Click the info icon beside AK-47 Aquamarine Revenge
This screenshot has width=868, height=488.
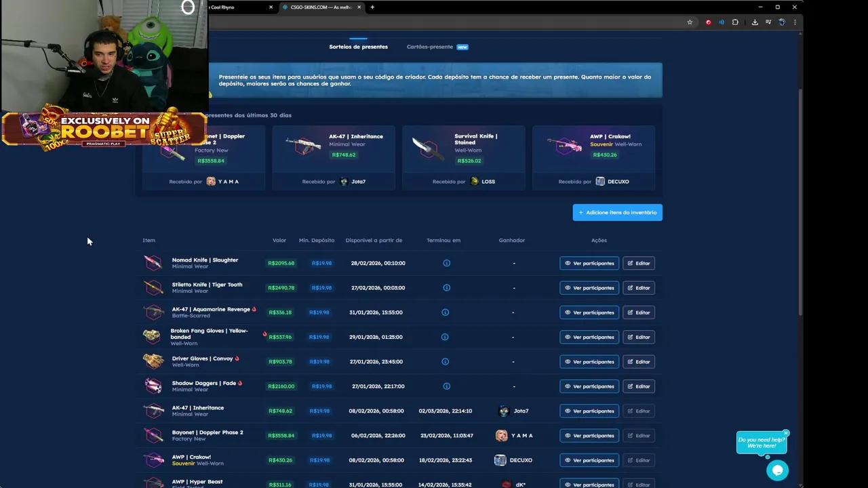tap(445, 312)
